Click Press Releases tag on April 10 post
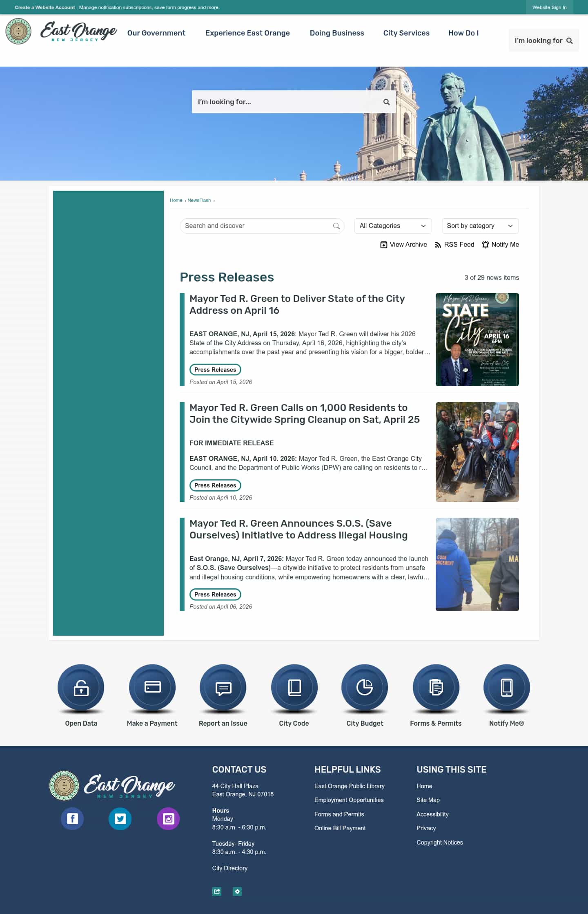 [x=215, y=485]
